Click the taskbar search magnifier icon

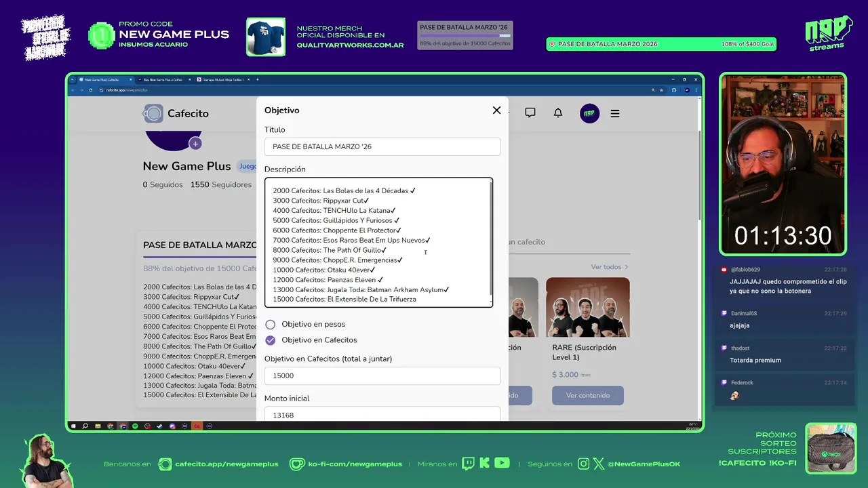(85, 426)
